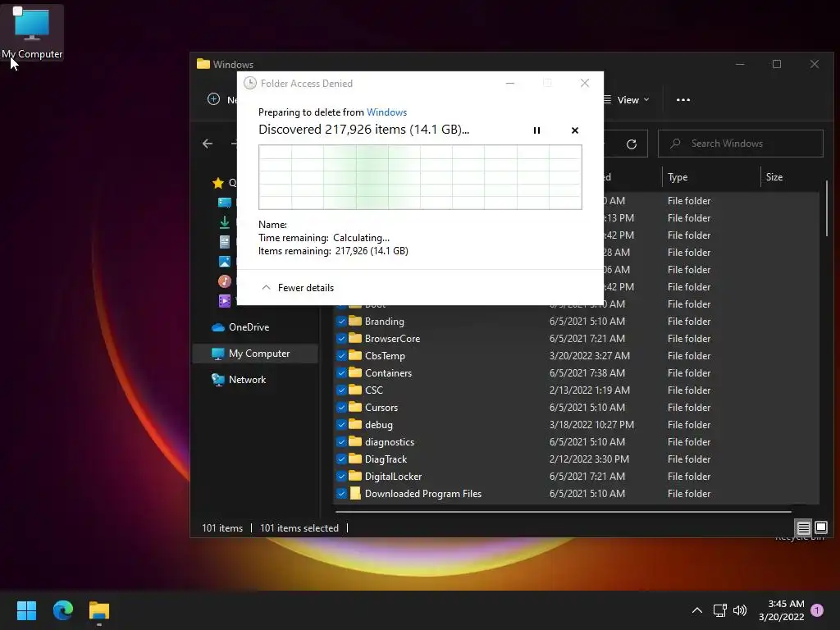Open the Music icon in sidebar
The height and width of the screenshot is (630, 840).
[225, 281]
